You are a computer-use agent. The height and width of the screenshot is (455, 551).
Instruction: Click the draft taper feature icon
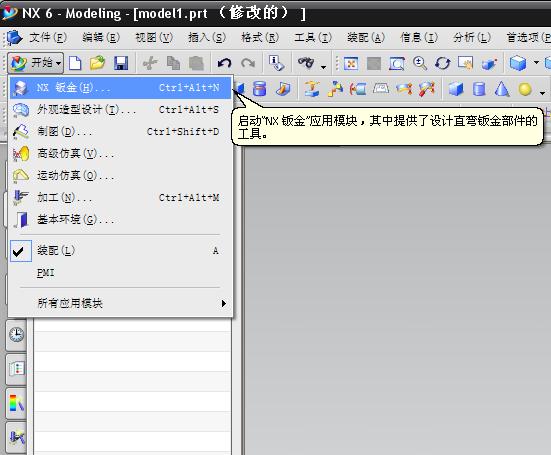tap(381, 89)
